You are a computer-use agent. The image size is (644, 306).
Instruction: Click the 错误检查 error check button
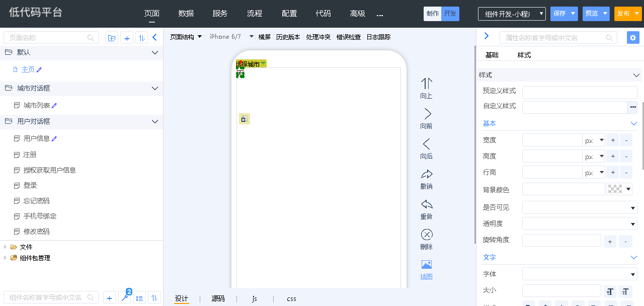pos(349,37)
